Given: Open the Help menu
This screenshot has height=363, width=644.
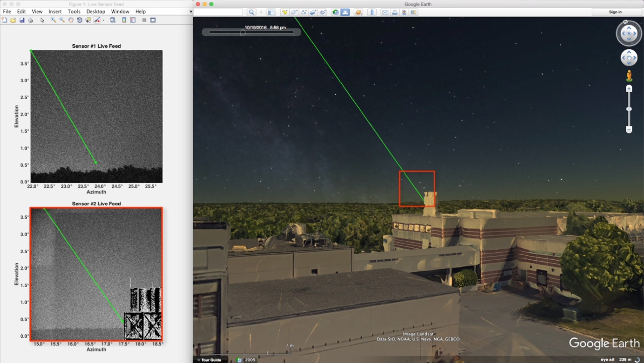Looking at the screenshot, I should [x=140, y=11].
